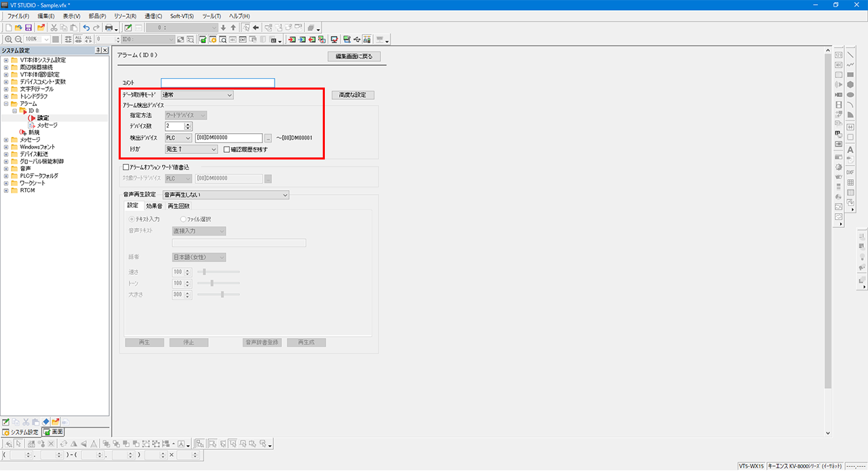Click the 速さ speed slider

218,272
